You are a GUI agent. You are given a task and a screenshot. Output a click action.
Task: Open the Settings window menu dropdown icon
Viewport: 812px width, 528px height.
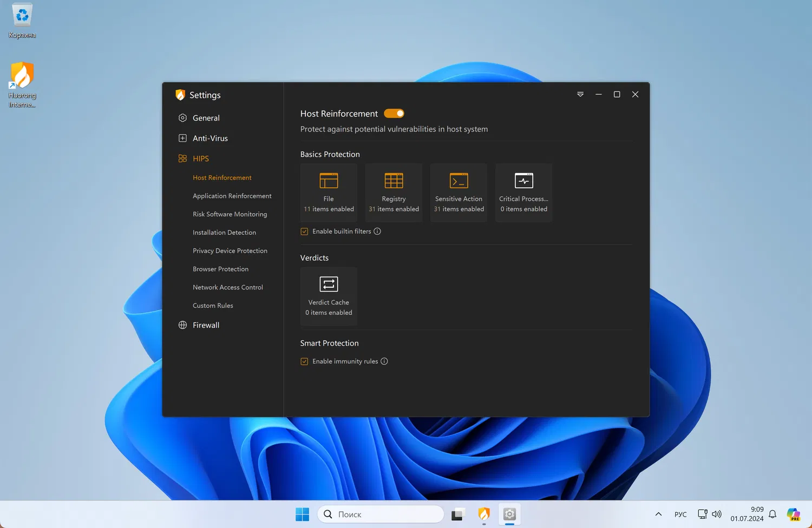[580, 94]
